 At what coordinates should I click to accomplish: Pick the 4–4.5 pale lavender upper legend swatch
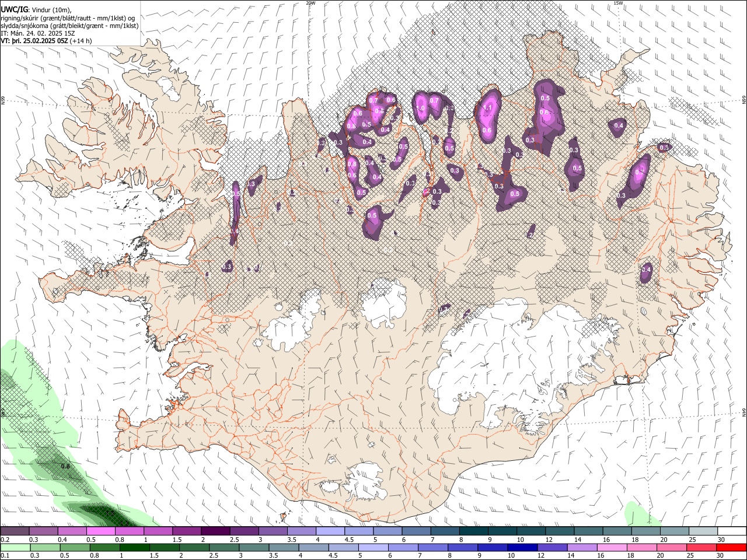point(330,531)
